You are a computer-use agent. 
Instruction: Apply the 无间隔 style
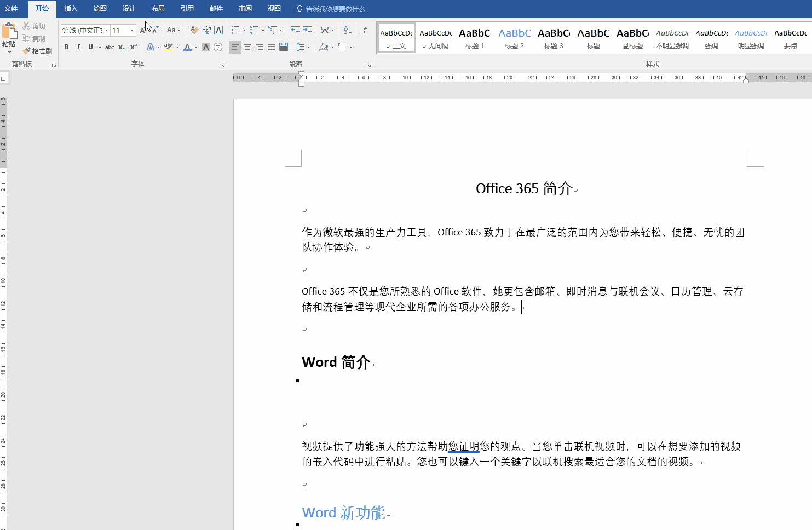pos(435,38)
